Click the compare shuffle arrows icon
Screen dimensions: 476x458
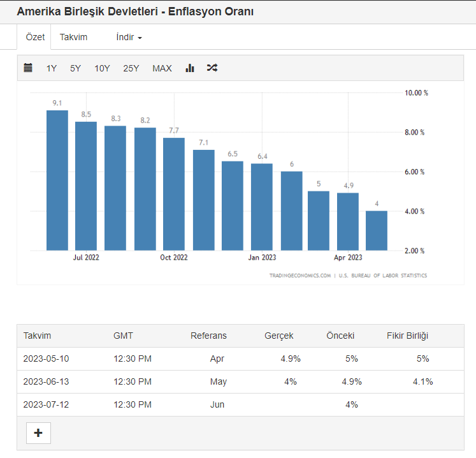click(212, 68)
